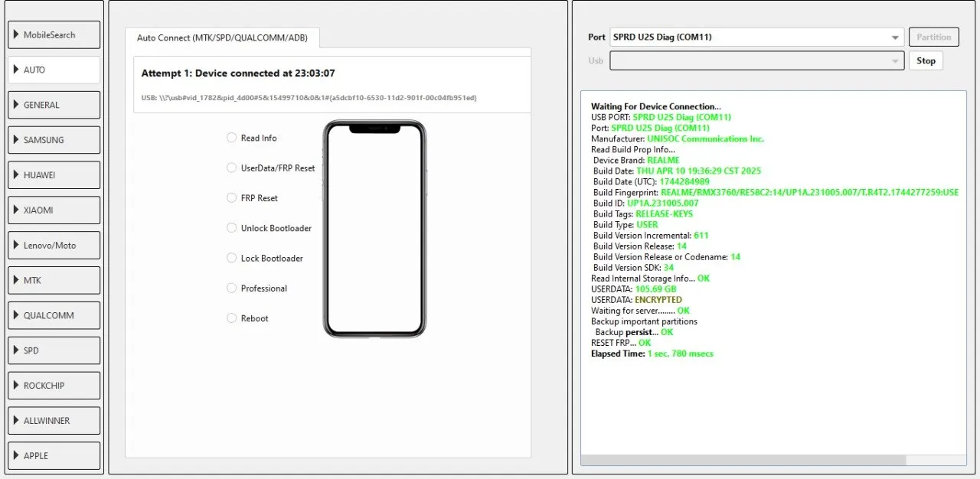This screenshot has height=479, width=980.
Task: Open the MTK tools section
Action: (54, 281)
